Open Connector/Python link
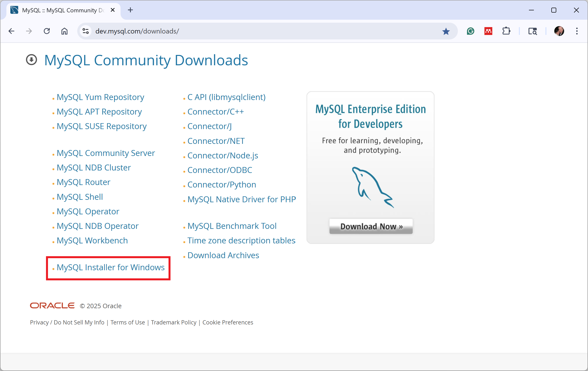 point(222,185)
